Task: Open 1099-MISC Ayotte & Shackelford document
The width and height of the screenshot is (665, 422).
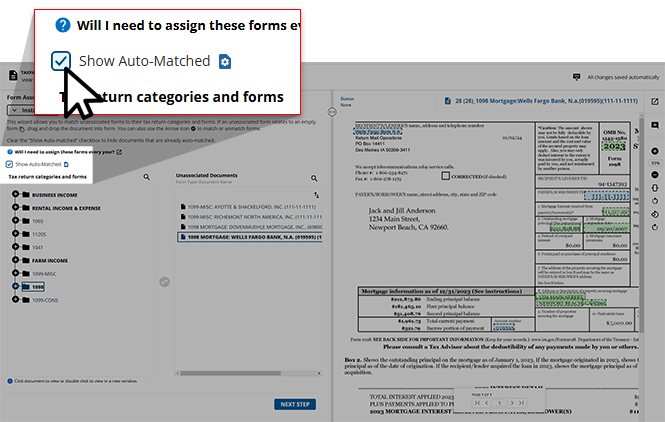Action: pos(251,207)
